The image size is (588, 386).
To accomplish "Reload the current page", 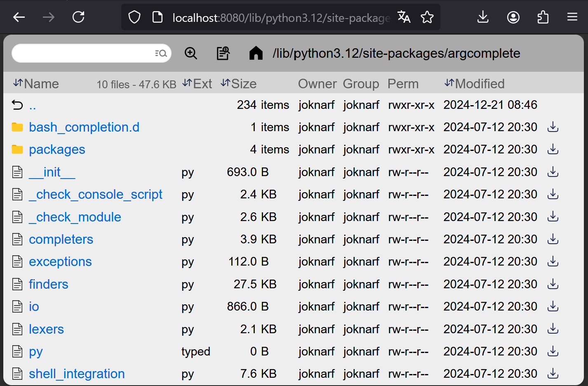I will point(78,17).
